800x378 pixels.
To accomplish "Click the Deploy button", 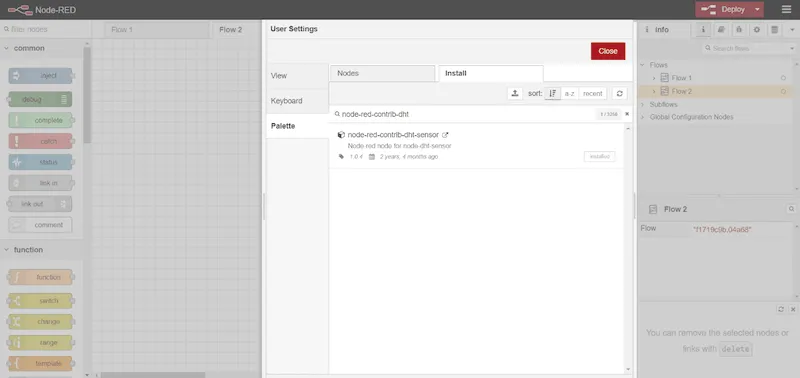I will click(x=724, y=10).
